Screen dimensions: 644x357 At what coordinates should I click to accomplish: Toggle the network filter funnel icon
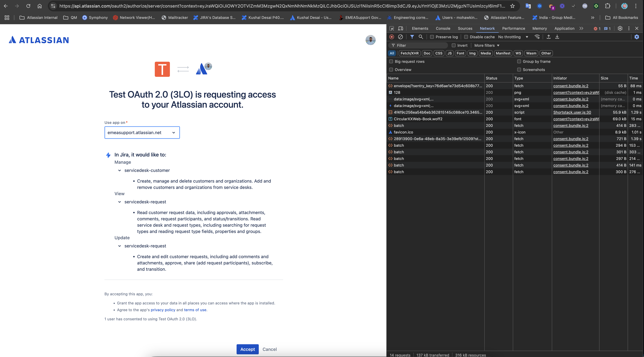click(x=412, y=37)
